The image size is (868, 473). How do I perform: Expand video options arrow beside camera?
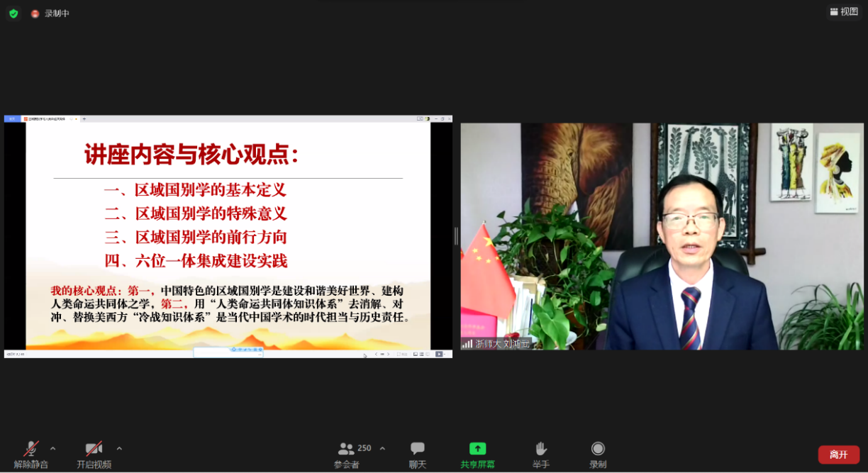coord(119,448)
